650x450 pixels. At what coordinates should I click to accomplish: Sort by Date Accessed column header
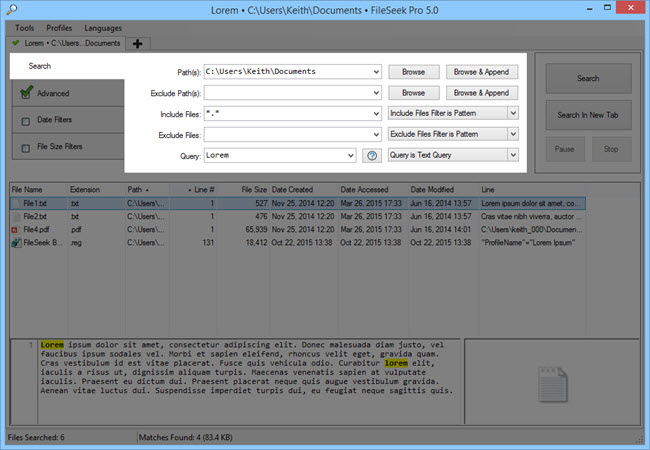point(374,189)
